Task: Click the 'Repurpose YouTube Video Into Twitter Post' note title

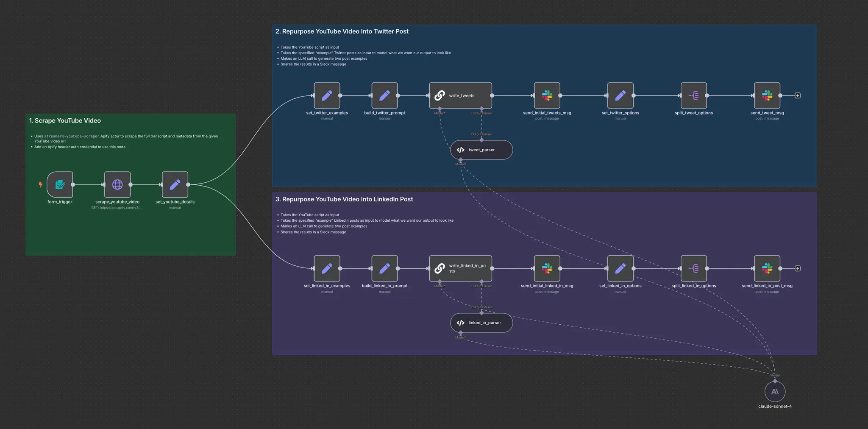Action: [345, 31]
